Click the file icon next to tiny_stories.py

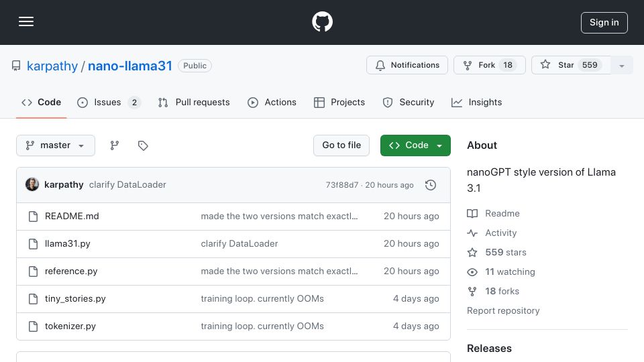click(34, 299)
